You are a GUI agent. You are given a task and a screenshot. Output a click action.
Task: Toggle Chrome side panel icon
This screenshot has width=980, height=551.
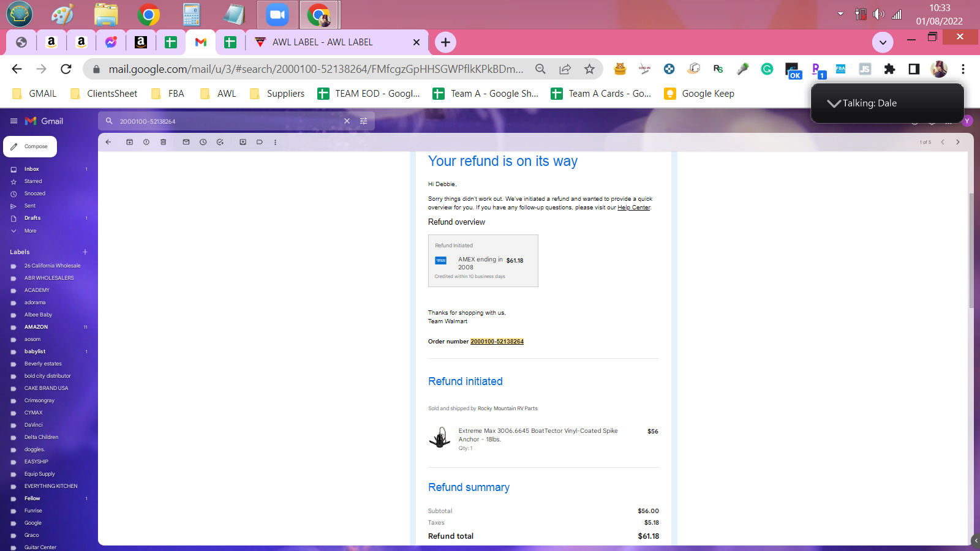pyautogui.click(x=914, y=69)
